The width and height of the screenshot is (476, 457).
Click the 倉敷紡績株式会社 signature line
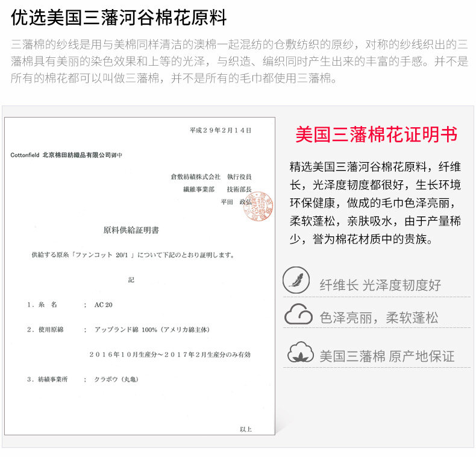[211, 177]
